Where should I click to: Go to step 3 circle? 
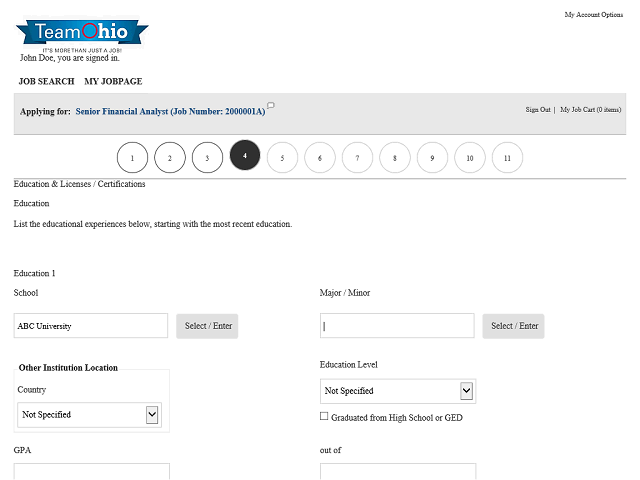(x=207, y=158)
